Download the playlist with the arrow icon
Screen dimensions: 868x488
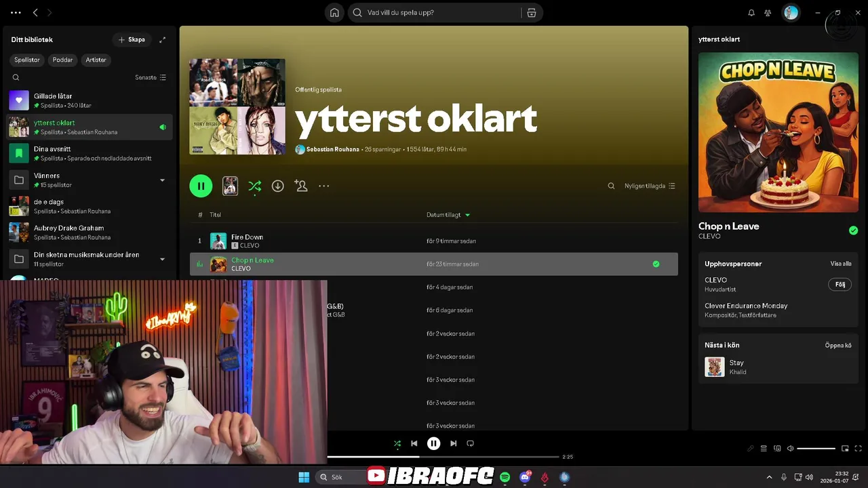coord(278,186)
